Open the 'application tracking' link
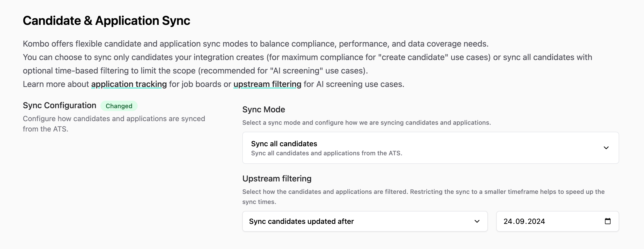Image resolution: width=644 pixels, height=249 pixels. (129, 84)
